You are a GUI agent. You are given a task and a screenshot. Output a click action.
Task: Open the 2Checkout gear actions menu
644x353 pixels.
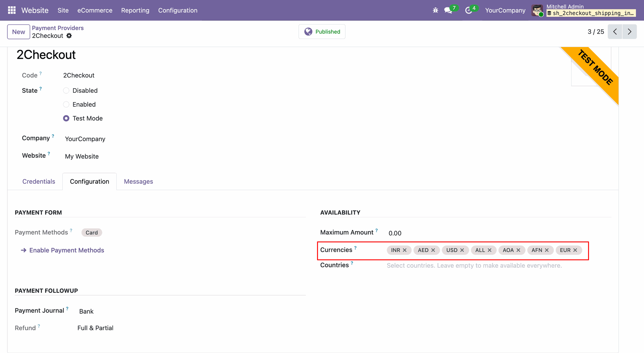coord(69,36)
